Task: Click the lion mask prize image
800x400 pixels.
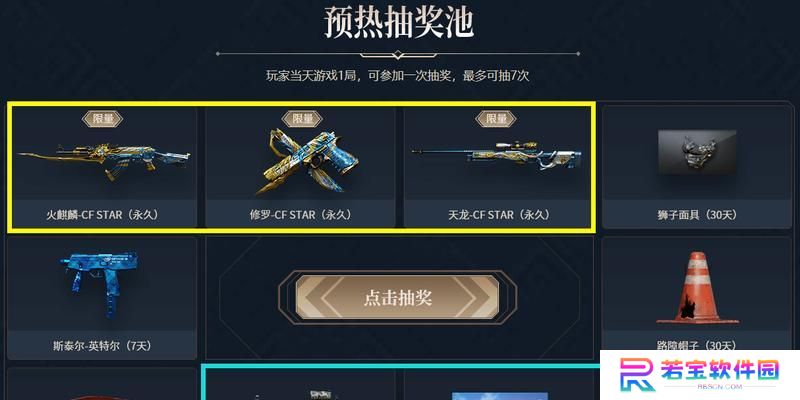Action: point(697,152)
